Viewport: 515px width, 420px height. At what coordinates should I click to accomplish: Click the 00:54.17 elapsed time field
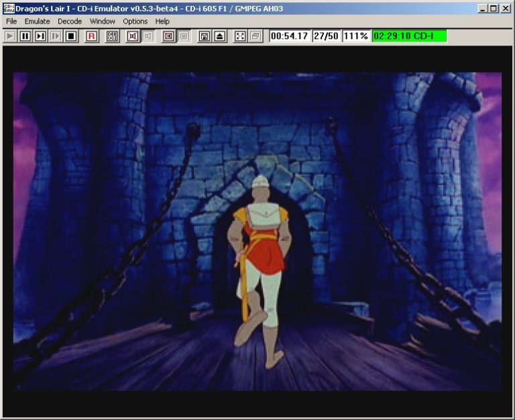click(290, 36)
